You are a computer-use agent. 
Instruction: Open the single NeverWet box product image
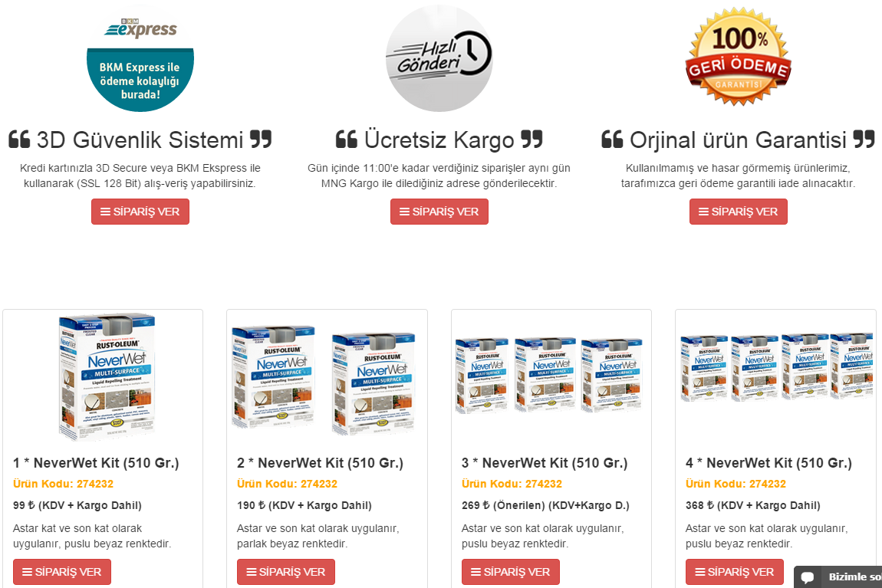pos(107,377)
